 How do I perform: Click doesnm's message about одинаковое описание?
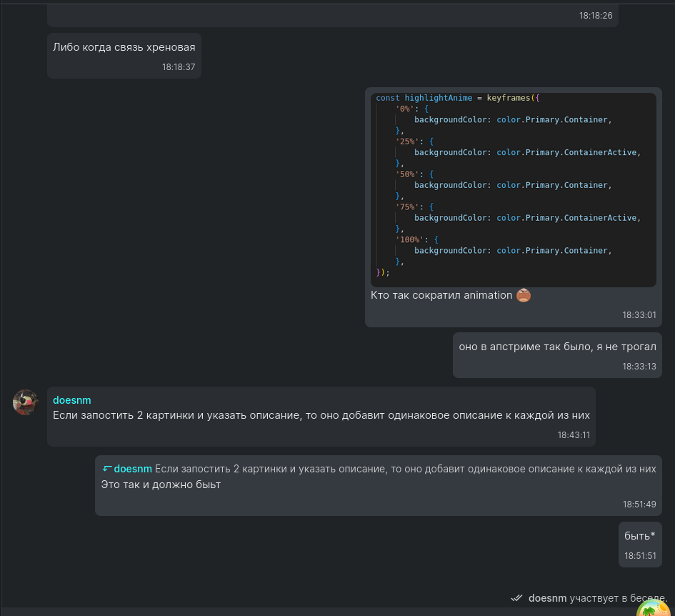[321, 415]
